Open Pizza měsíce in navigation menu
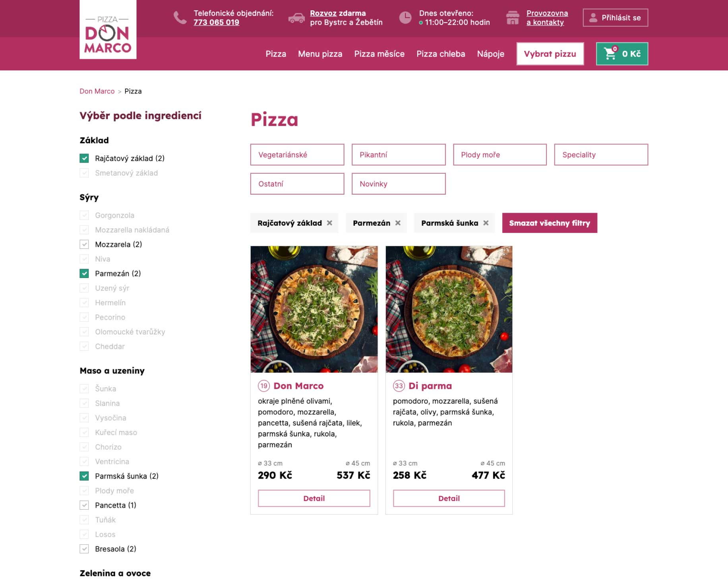 click(379, 54)
